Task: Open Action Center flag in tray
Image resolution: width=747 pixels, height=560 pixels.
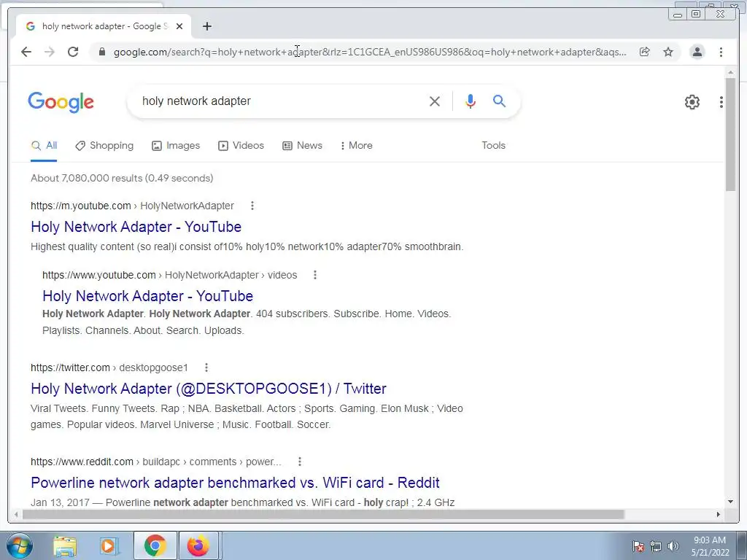Action: [638, 546]
